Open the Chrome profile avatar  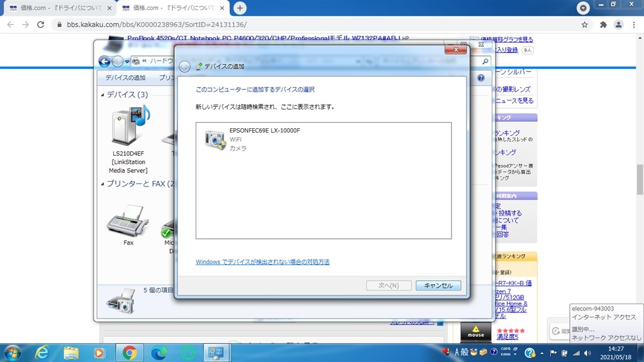619,25
